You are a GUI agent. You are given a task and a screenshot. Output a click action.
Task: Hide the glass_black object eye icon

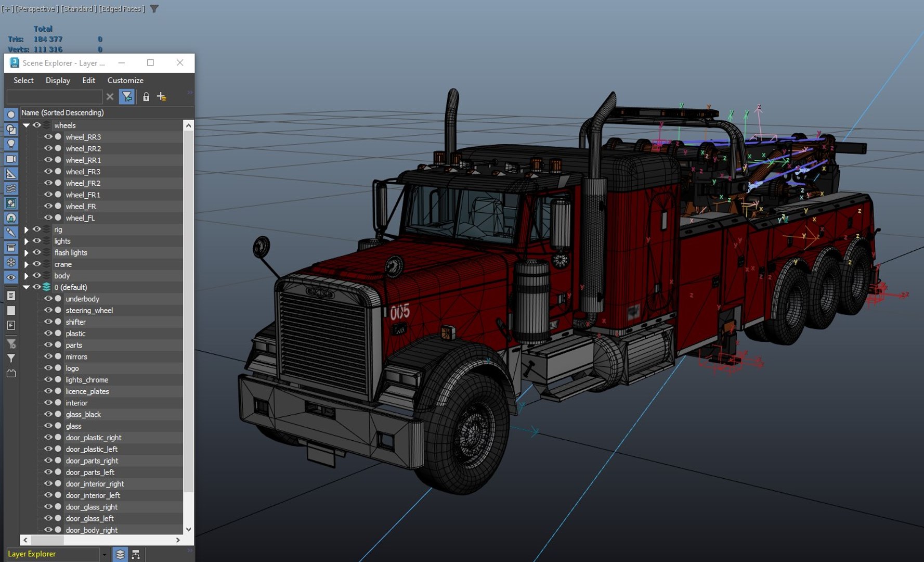tap(48, 414)
